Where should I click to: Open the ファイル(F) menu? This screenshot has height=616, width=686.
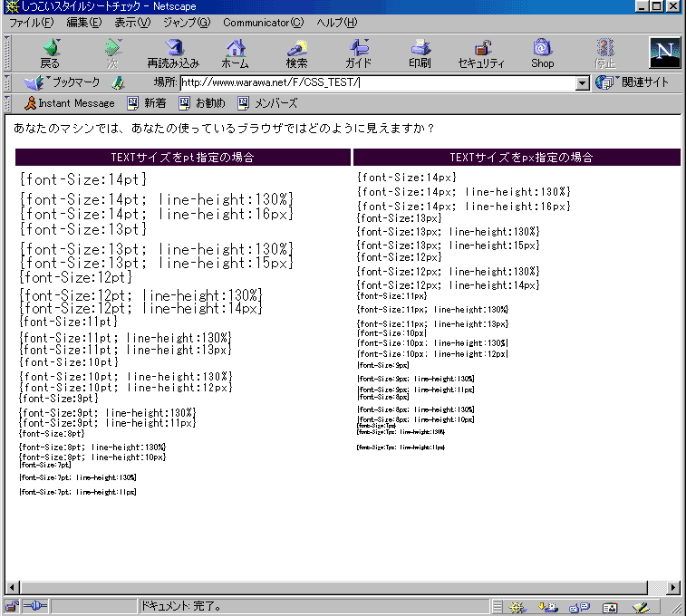[31, 23]
